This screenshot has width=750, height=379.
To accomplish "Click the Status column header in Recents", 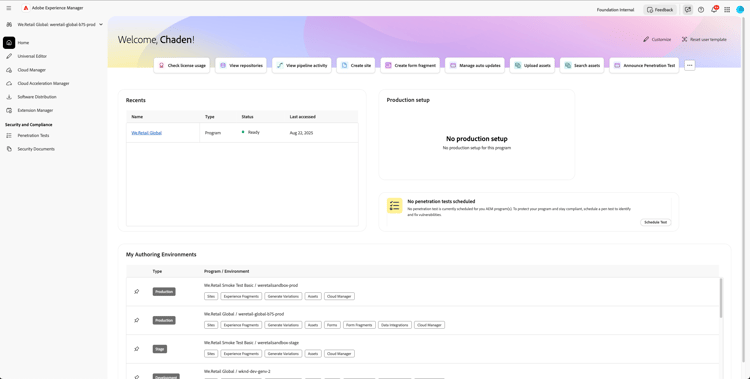I will click(x=247, y=117).
